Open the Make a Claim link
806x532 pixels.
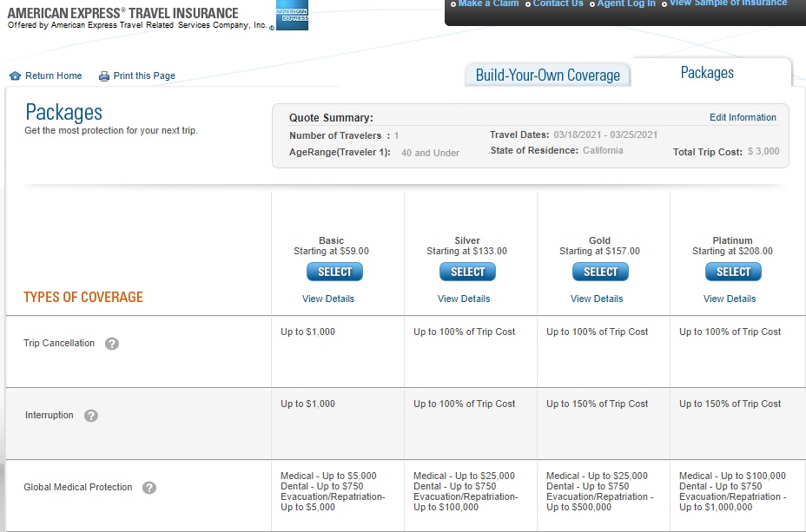(x=488, y=3)
